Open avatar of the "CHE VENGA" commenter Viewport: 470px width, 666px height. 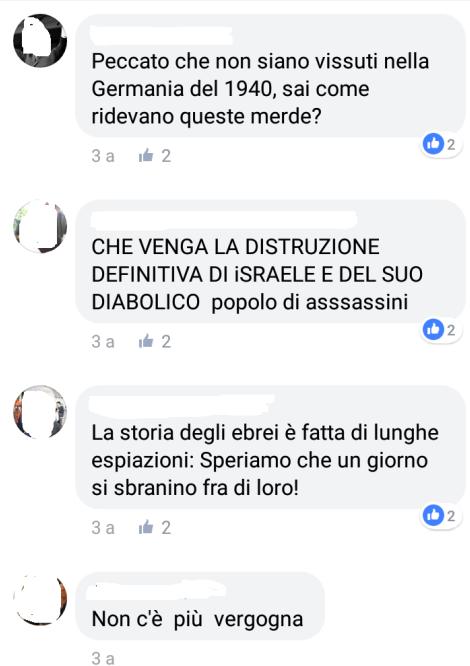[40, 226]
